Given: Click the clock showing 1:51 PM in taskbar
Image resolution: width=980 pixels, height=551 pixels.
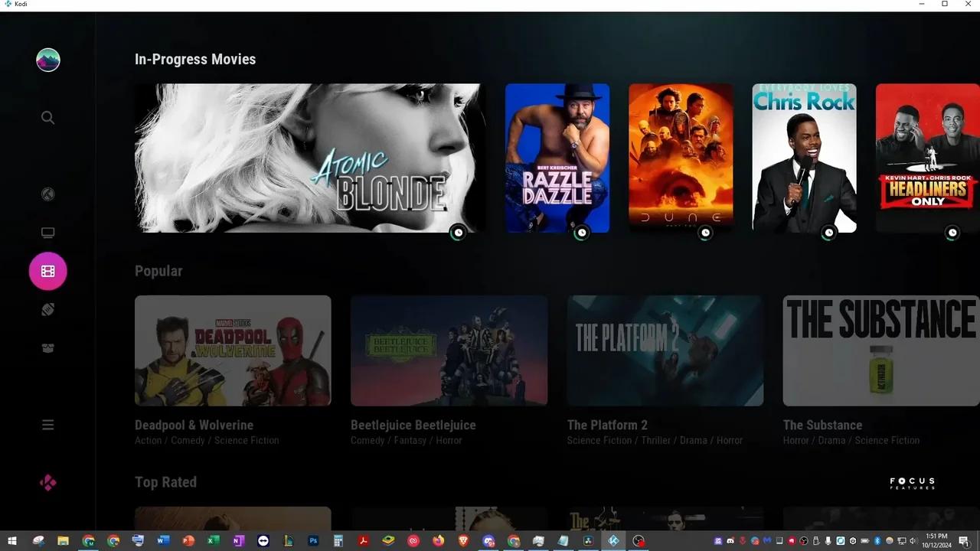Looking at the screenshot, I should click(x=935, y=541).
